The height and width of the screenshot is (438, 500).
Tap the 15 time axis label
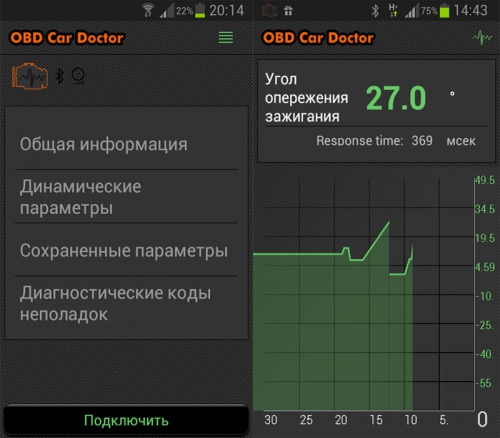(x=376, y=420)
